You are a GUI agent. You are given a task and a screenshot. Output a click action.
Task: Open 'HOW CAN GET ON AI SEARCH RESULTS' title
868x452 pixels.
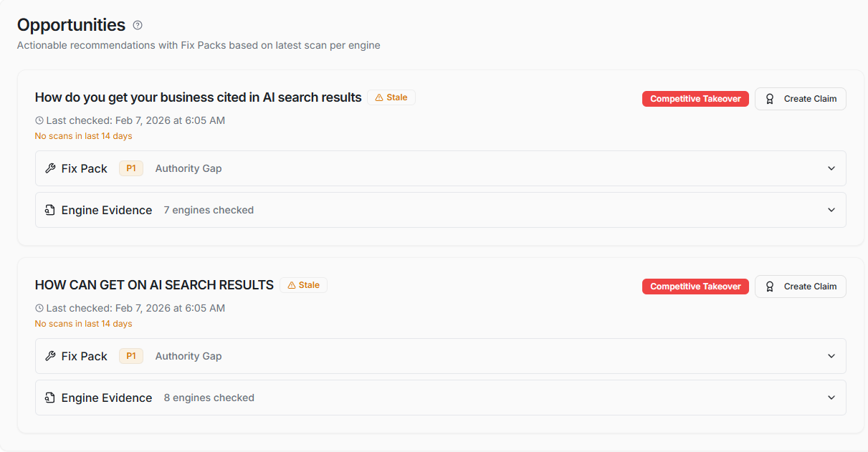tap(154, 285)
